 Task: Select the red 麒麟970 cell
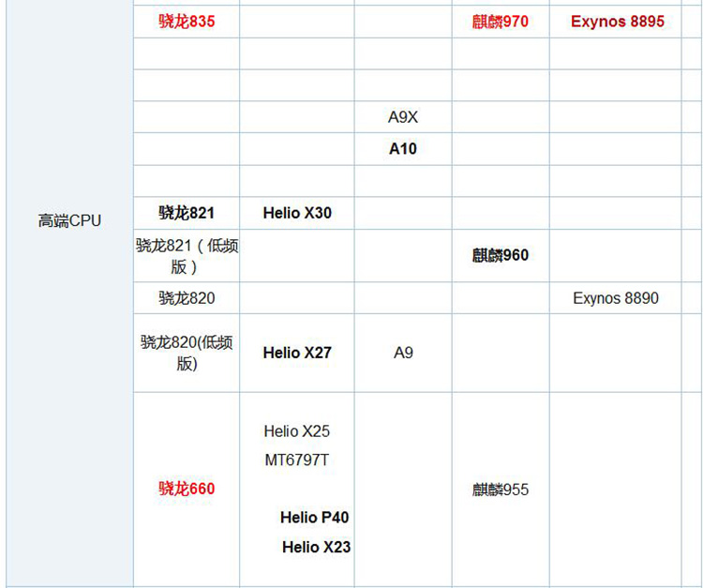pos(501,21)
